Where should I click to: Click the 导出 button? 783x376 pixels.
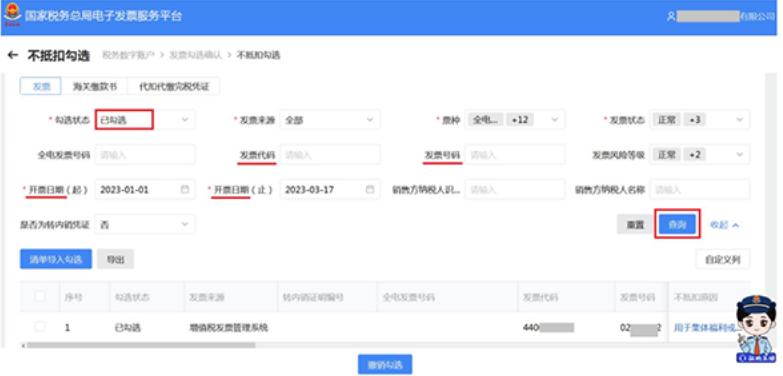[115, 259]
